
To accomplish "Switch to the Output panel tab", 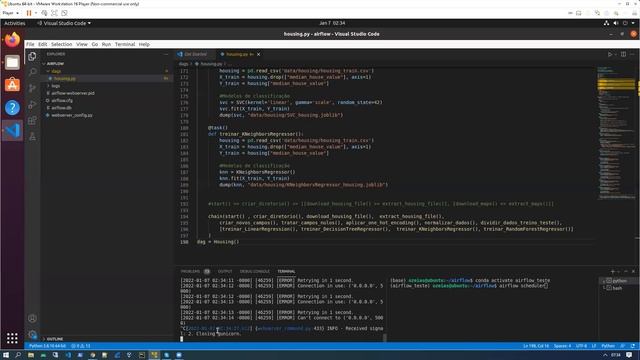I will pyautogui.click(x=224, y=271).
